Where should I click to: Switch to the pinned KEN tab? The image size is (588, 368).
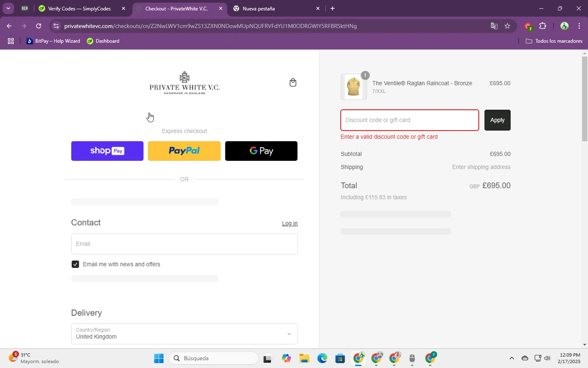coord(25,9)
